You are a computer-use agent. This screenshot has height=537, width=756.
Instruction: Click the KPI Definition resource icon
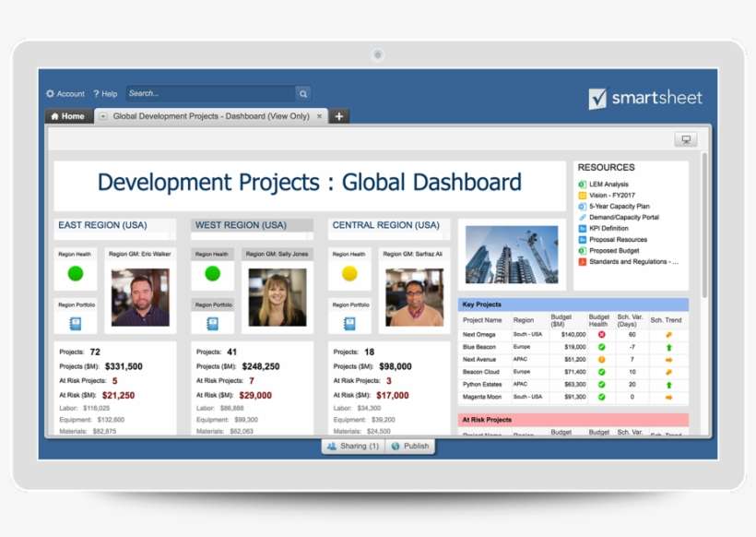[x=582, y=228]
